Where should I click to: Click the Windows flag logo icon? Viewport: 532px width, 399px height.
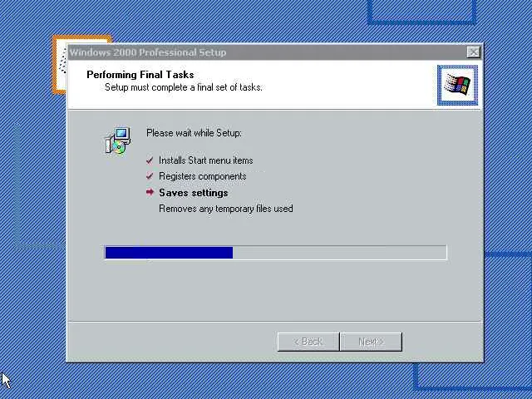point(457,85)
